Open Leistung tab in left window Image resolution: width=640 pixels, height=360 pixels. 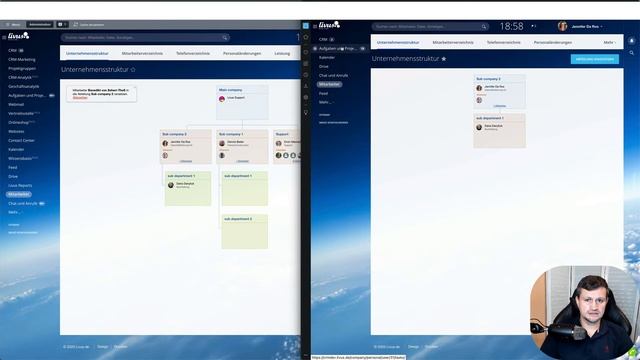[282, 53]
